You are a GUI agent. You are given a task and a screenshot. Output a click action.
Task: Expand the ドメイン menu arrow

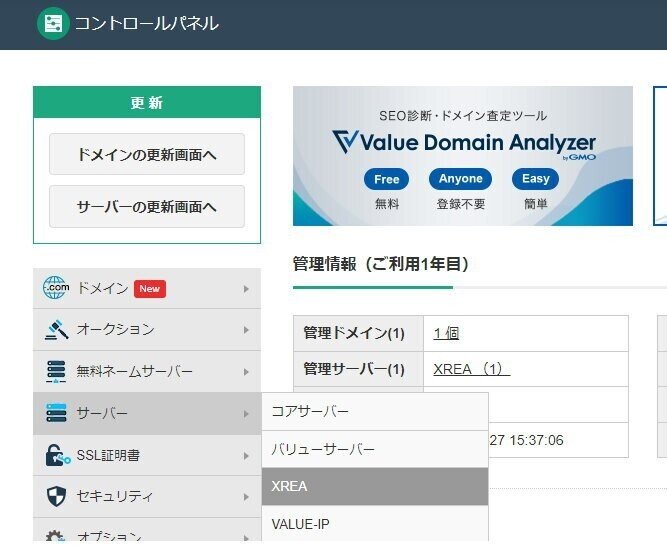[246, 289]
